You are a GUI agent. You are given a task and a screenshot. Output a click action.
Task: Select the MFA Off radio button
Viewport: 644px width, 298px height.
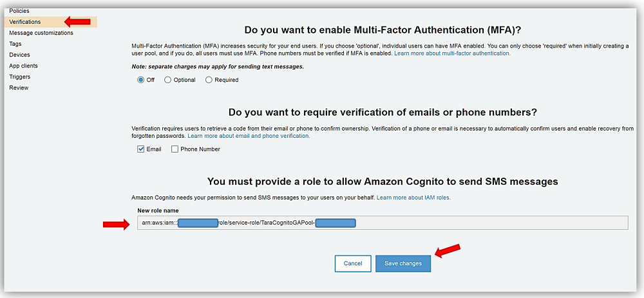point(141,80)
